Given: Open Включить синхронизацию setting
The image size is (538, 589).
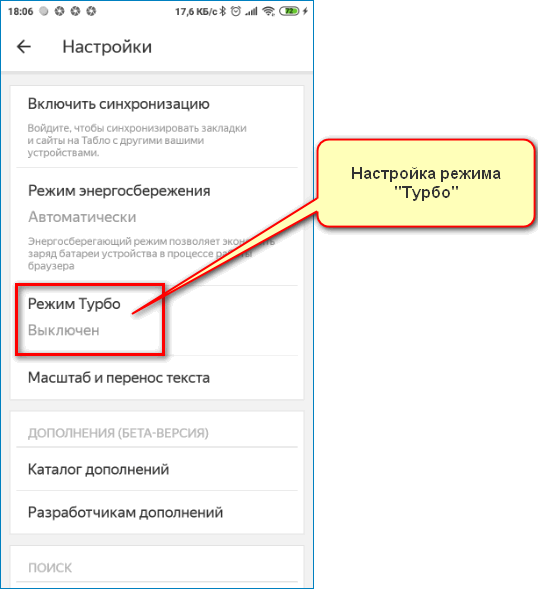Looking at the screenshot, I should click(x=157, y=127).
